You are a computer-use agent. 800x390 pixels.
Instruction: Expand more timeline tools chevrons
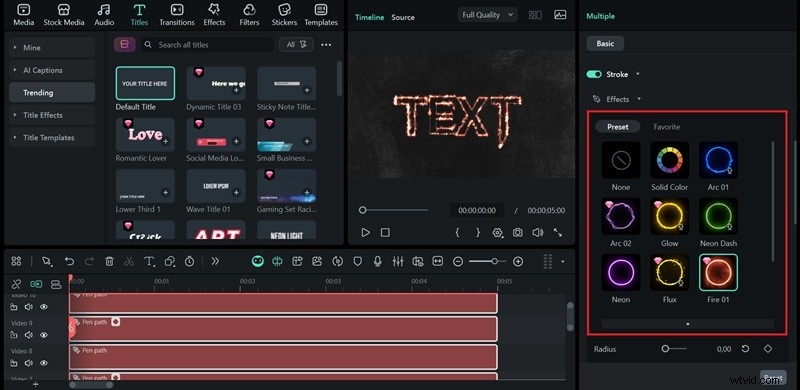(215, 261)
